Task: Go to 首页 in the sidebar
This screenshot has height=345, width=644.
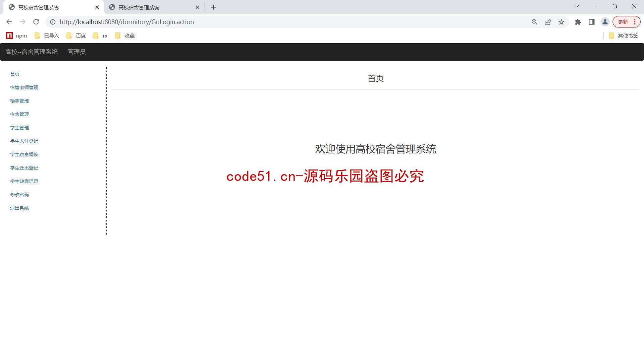Action: (15, 74)
